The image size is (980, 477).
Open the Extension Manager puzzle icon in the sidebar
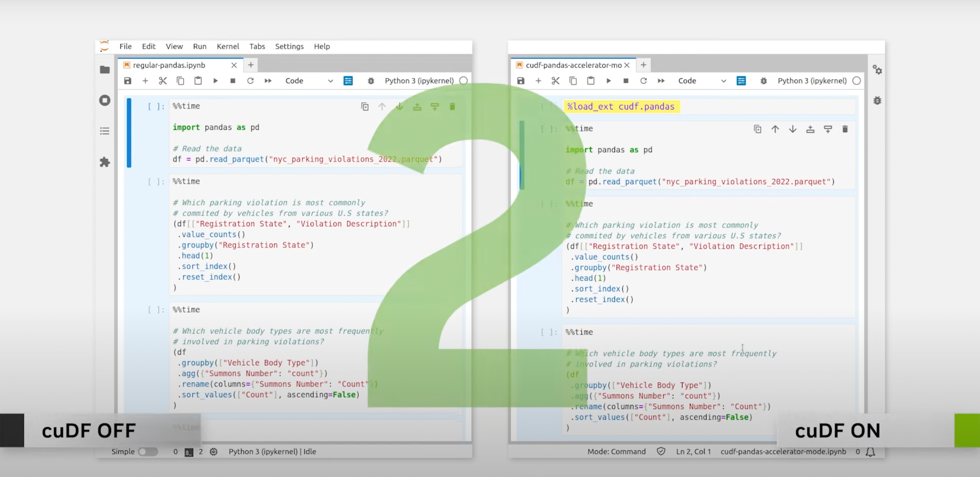point(104,163)
